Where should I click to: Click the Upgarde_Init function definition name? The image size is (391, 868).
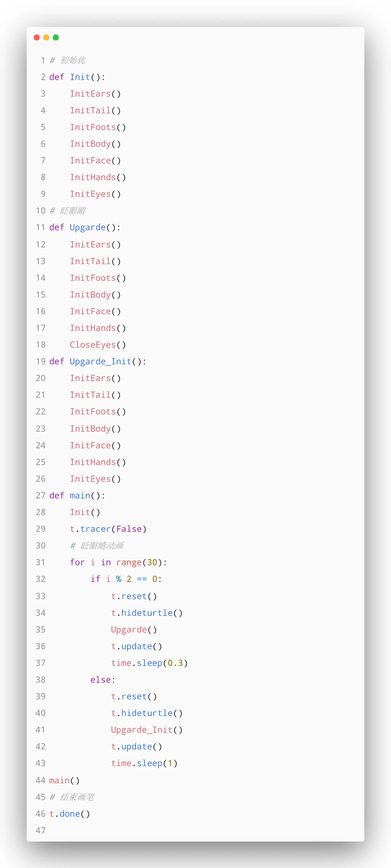(100, 362)
